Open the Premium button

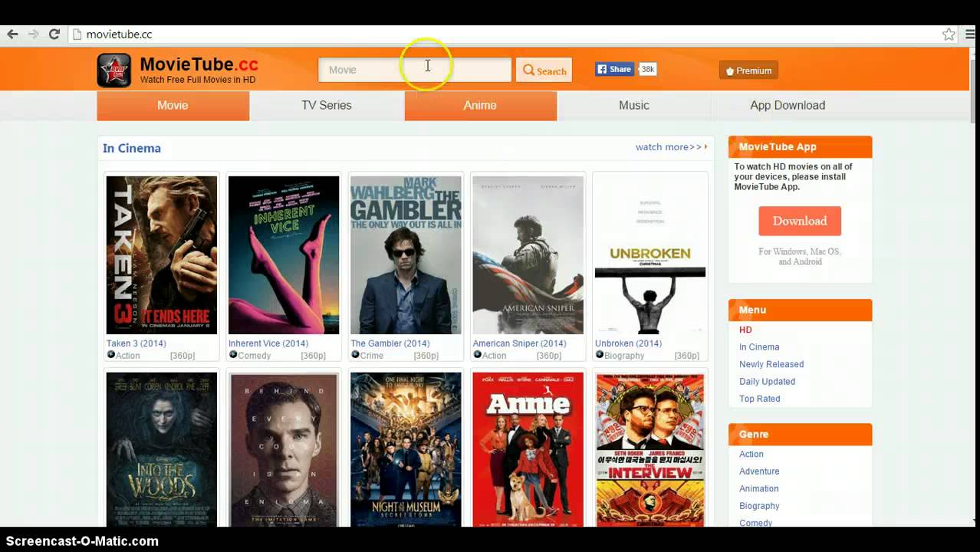coord(748,71)
